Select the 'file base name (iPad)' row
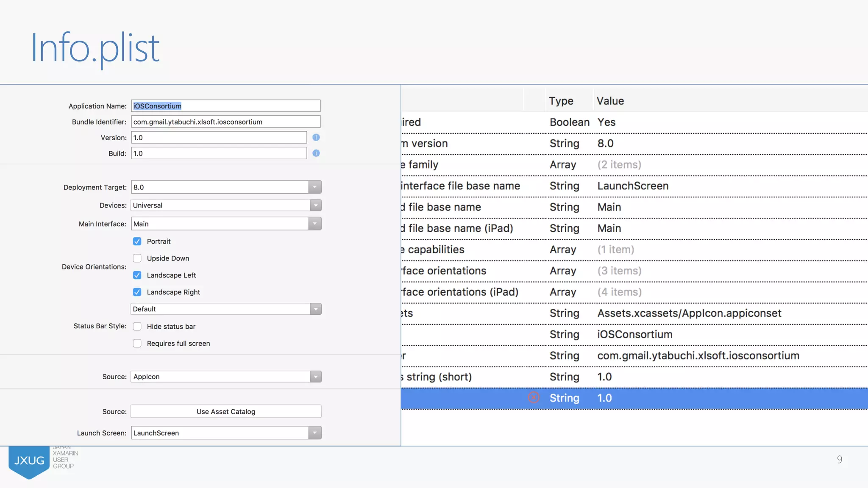Image resolution: width=868 pixels, height=488 pixels. click(x=634, y=229)
